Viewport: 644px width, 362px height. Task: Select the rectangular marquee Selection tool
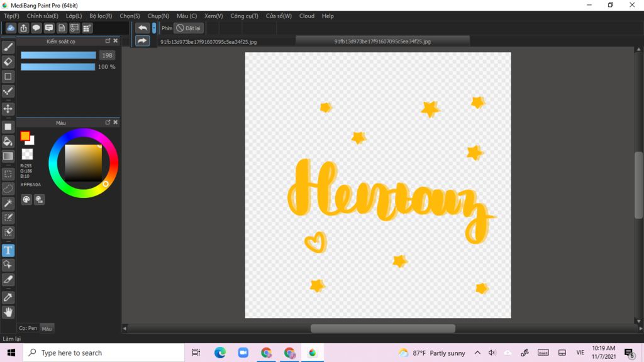coord(8,174)
